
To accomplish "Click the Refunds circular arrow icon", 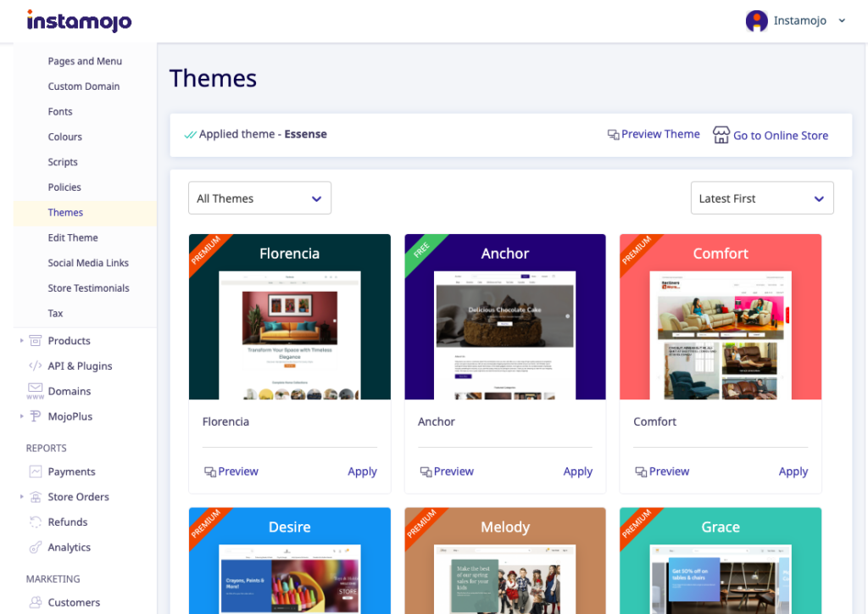I will pyautogui.click(x=36, y=522).
